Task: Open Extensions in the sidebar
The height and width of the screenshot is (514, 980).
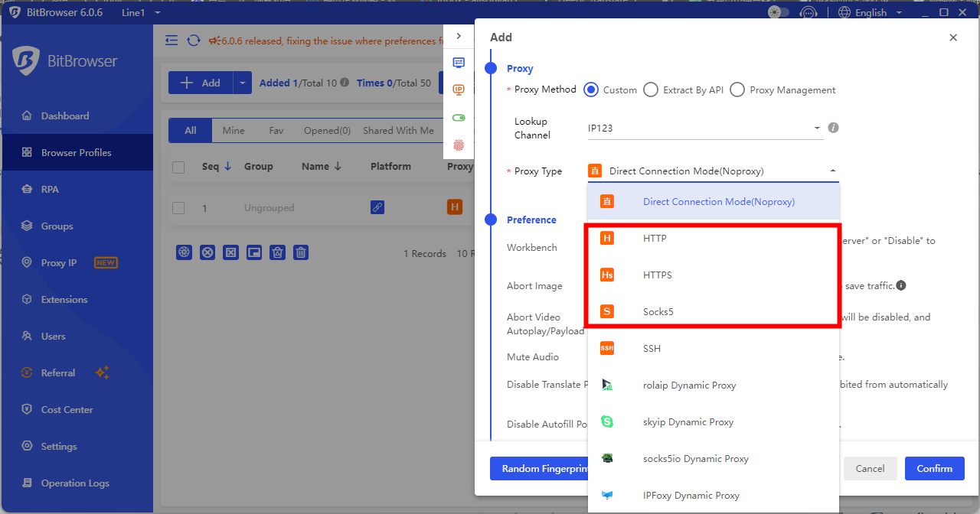Action: click(x=77, y=299)
